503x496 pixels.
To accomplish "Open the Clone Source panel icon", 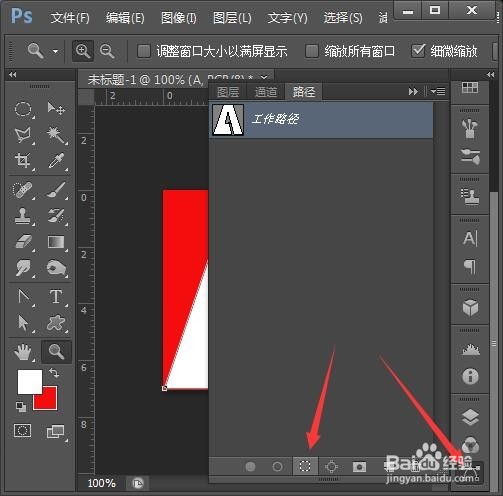I will tap(470, 197).
